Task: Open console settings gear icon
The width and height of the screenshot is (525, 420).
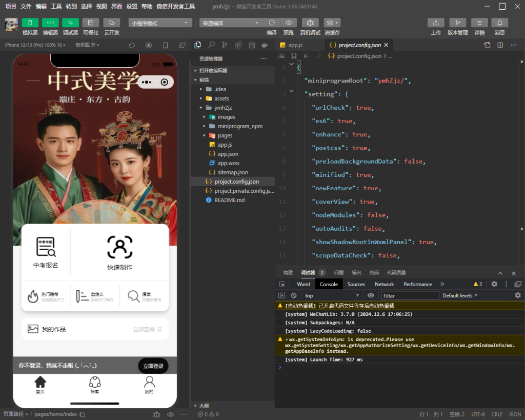Action: tap(518, 295)
